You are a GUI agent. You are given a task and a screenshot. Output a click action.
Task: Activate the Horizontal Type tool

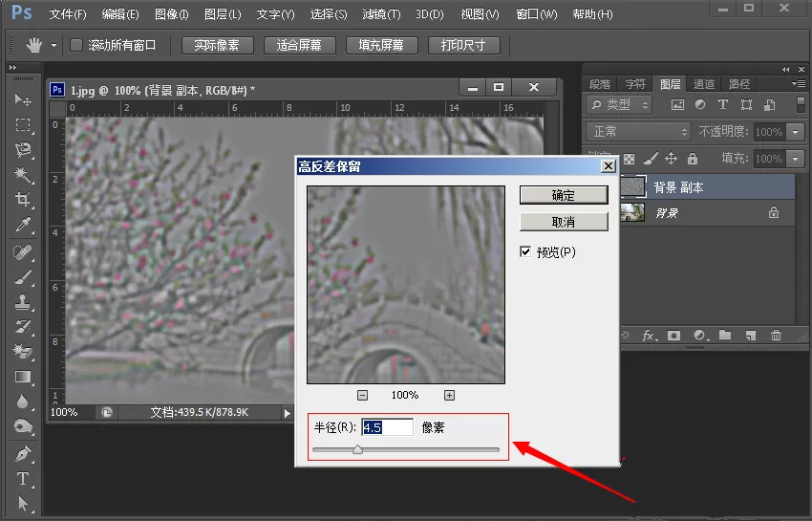click(23, 478)
